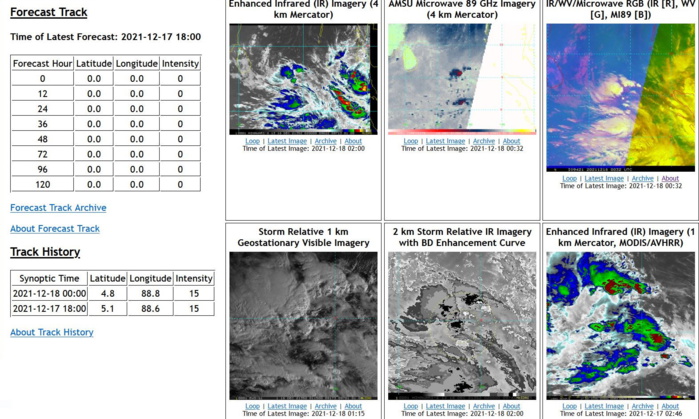
Task: View the BD Enhancement Curve IR image
Action: (x=462, y=325)
